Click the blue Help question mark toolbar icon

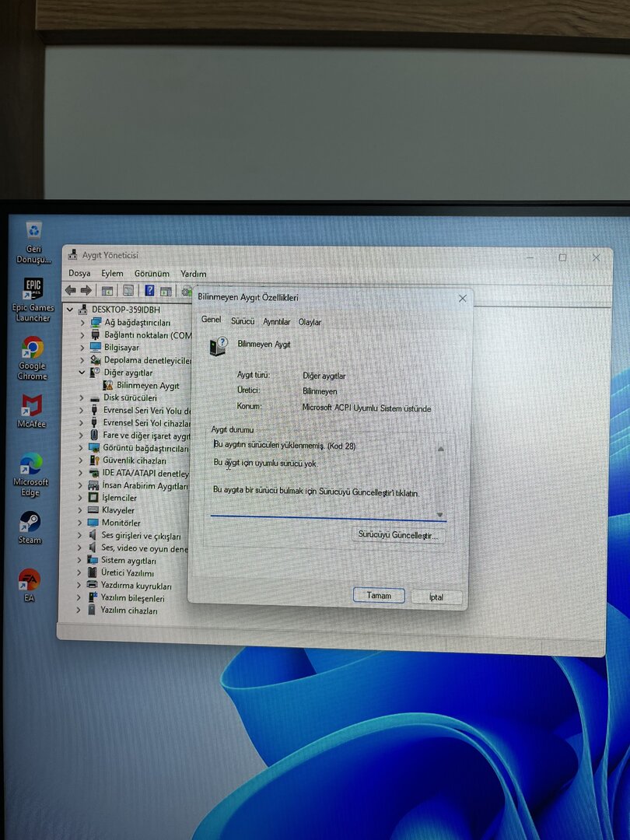150,290
